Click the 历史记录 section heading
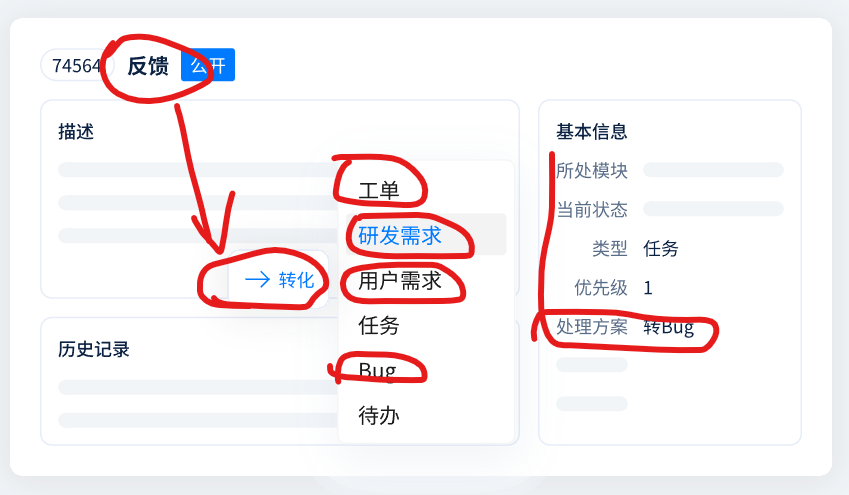 pyautogui.click(x=94, y=349)
